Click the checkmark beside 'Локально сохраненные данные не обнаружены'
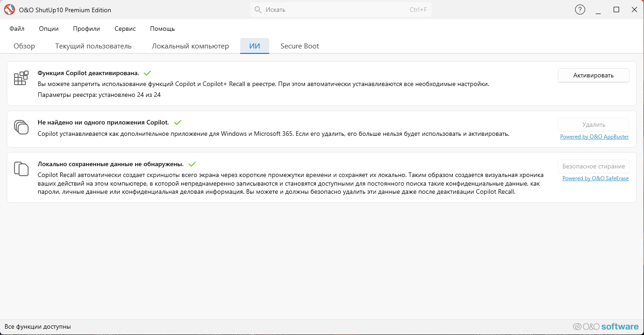Viewport: 644px width, 335px height. (192, 164)
